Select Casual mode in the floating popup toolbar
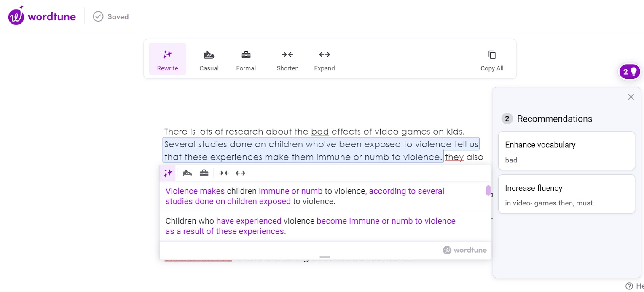This screenshot has height=292, width=644. (187, 173)
